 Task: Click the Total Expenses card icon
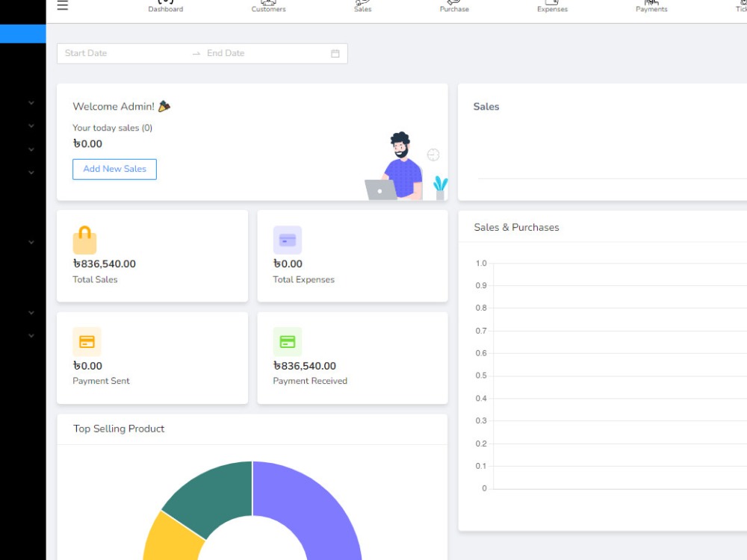coord(288,240)
